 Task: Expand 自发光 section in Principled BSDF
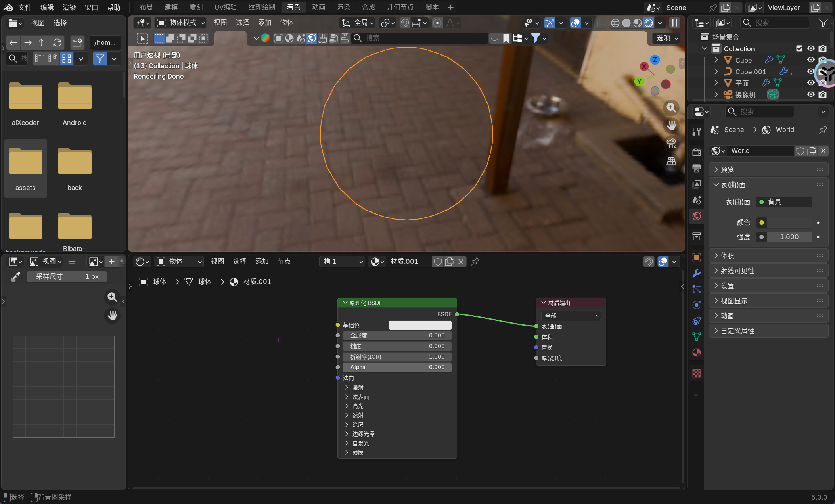coord(360,443)
